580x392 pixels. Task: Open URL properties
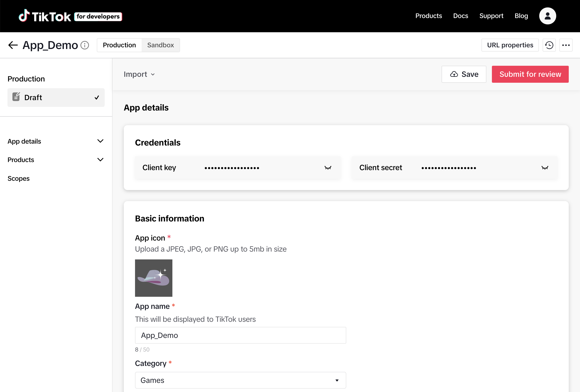[510, 45]
